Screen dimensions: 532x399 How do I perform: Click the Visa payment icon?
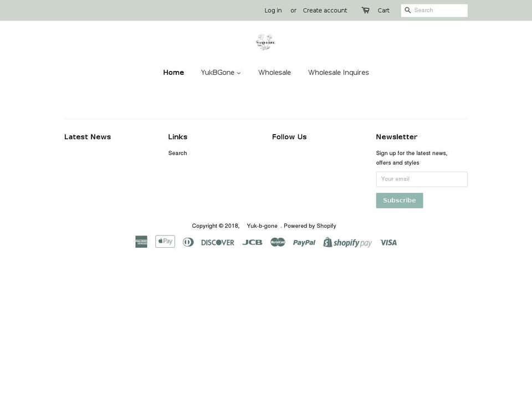tap(388, 242)
